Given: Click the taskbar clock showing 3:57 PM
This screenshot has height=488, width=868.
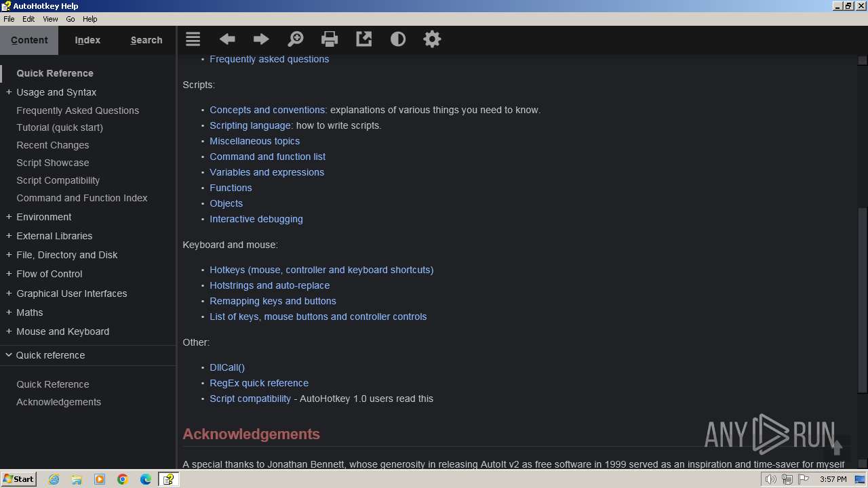Looking at the screenshot, I should click(833, 479).
